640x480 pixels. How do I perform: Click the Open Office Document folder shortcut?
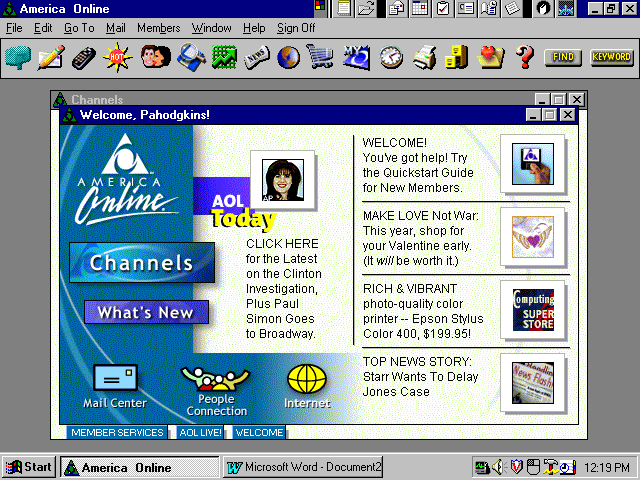coord(366,8)
